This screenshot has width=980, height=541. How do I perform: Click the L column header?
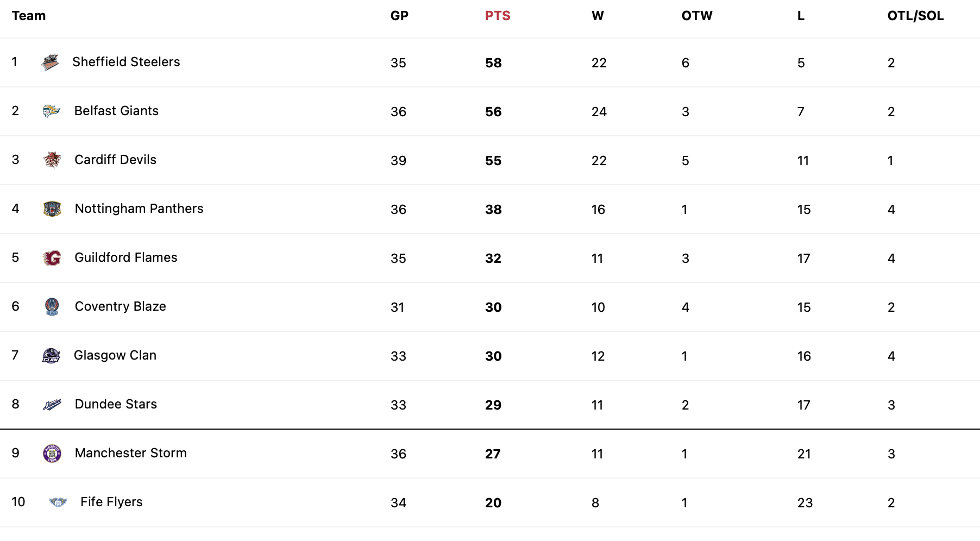point(801,16)
